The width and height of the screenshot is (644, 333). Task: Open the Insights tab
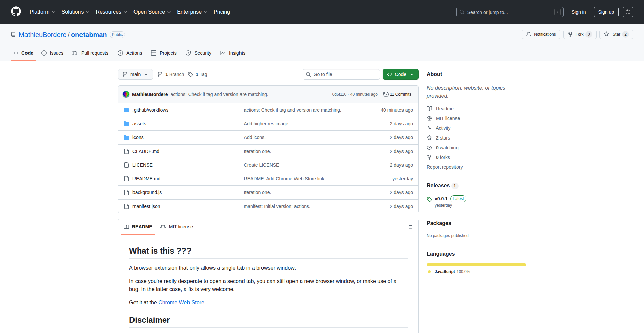tap(233, 53)
